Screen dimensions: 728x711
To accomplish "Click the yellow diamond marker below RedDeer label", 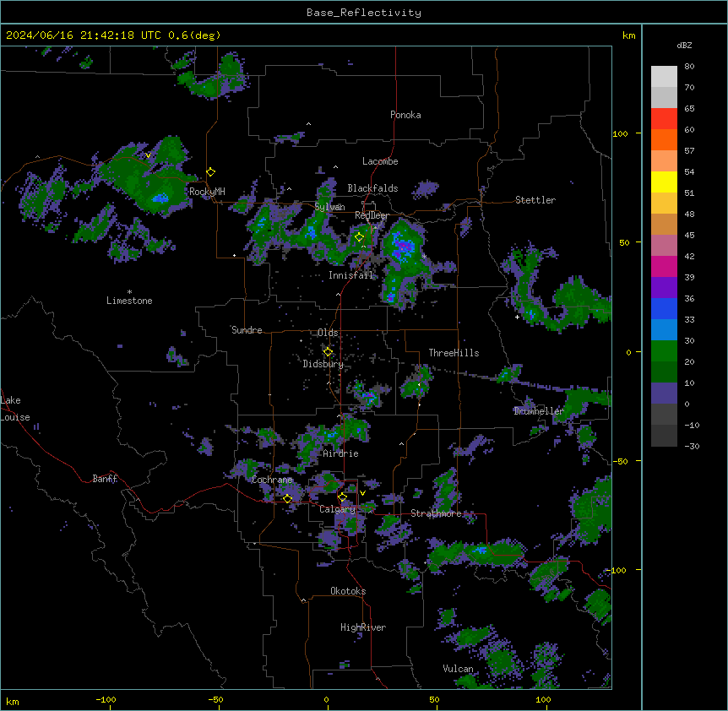I will [360, 237].
